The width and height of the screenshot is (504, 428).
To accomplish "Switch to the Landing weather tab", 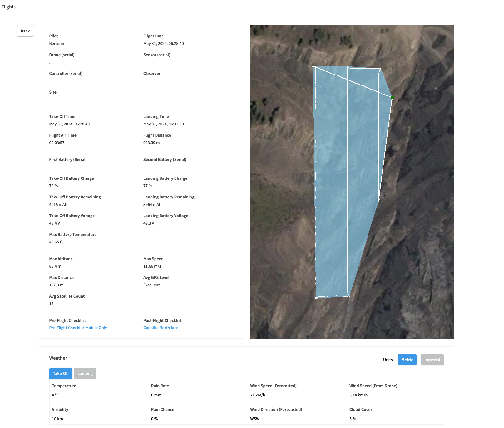I will point(85,373).
